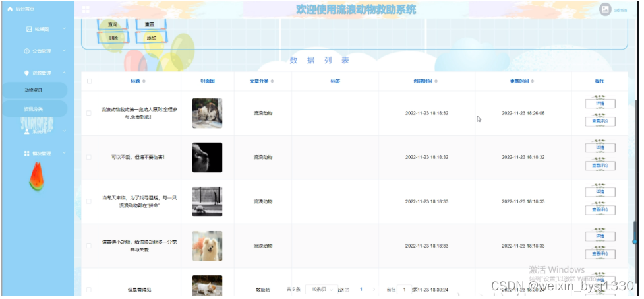The height and width of the screenshot is (299, 644).
Task: Open 查看评论 for row 可以不爱，但请不要伤害
Action: pyautogui.click(x=600, y=165)
